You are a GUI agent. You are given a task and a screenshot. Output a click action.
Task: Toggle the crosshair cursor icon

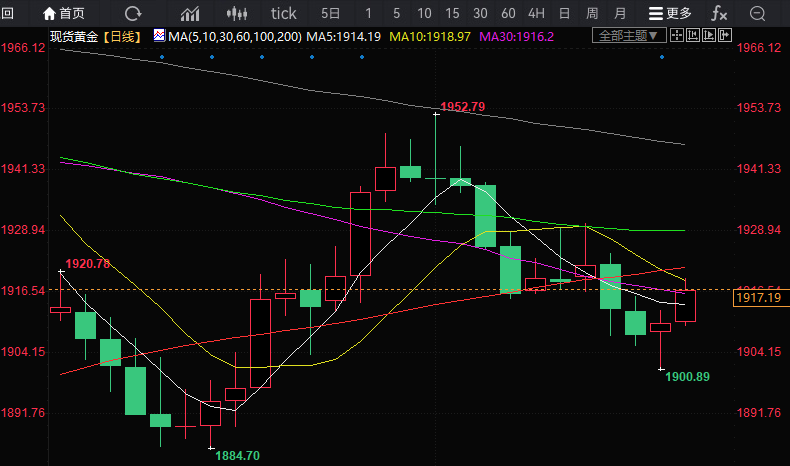[x=677, y=35]
